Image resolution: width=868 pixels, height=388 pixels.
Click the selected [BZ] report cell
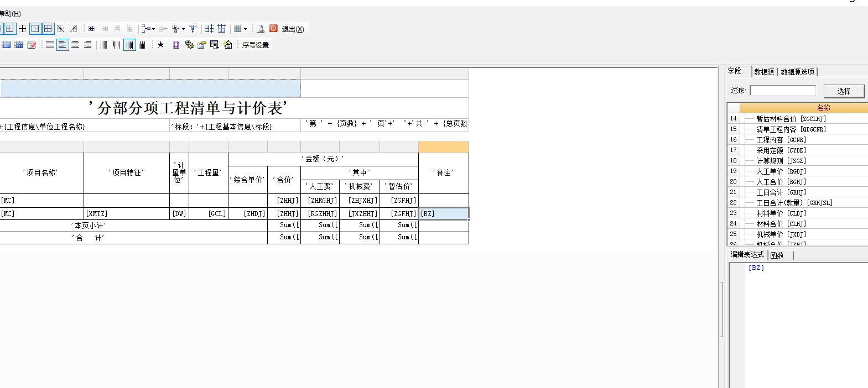[444, 213]
